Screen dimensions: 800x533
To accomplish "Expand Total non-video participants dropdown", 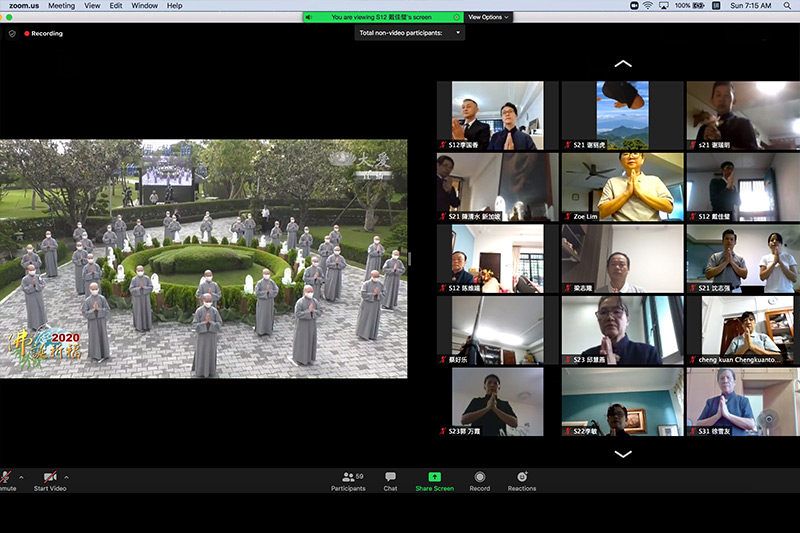I will 459,33.
